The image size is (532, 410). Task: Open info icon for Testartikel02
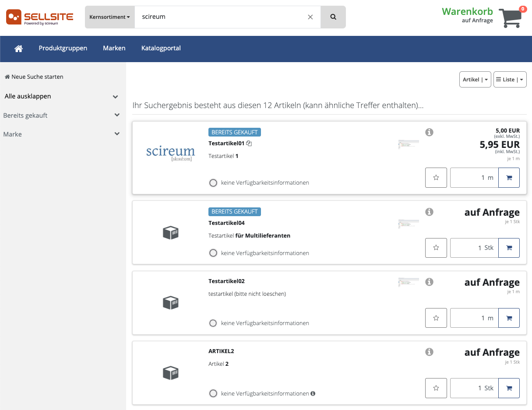pos(430,282)
